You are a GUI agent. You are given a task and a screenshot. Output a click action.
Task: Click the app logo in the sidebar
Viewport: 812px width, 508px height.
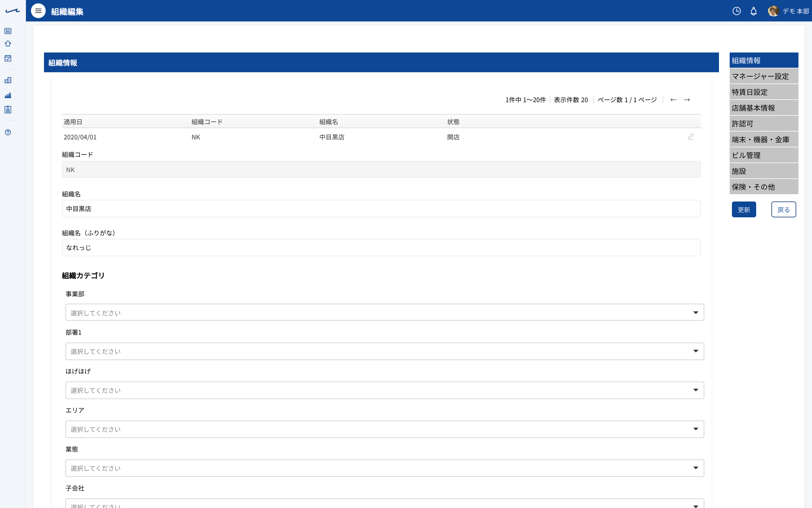(x=12, y=11)
